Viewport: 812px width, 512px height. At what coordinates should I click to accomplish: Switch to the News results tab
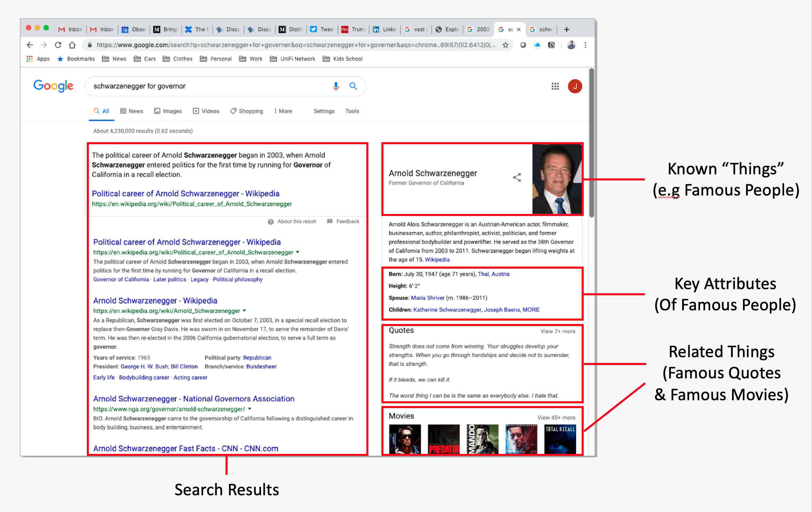132,111
